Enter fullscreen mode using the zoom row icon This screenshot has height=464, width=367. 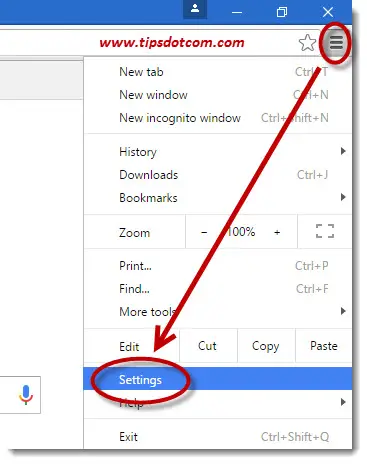point(325,231)
